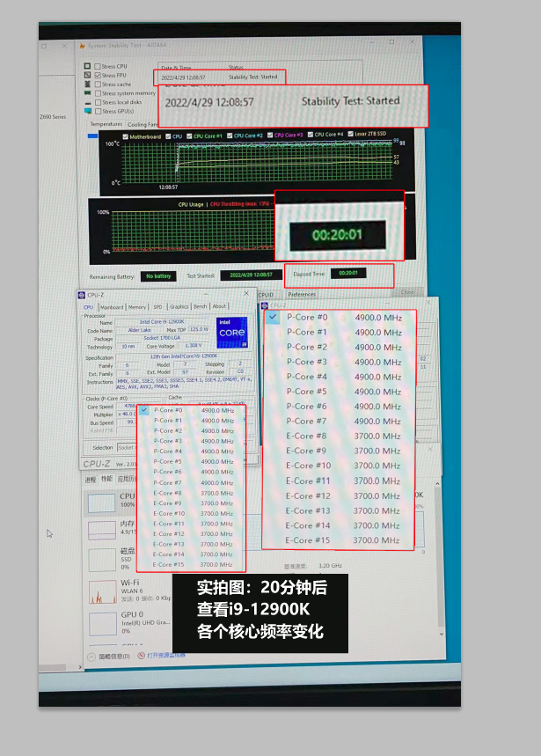The image size is (541, 756).
Task: Open the Bench tab in CPU-Z
Action: 200,306
